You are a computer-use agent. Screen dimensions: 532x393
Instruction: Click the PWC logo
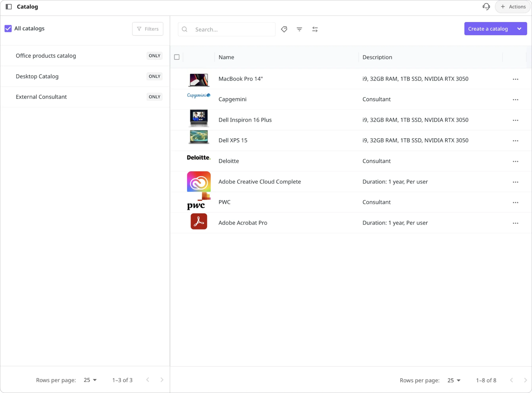click(199, 201)
